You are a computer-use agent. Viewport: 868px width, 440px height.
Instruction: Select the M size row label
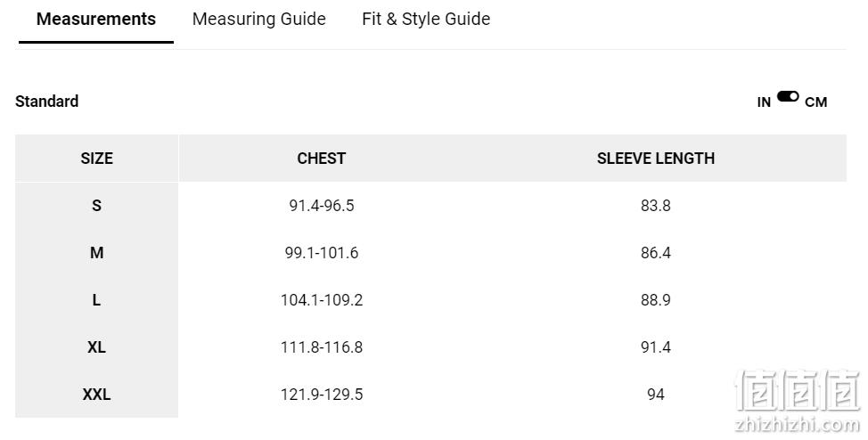pyautogui.click(x=97, y=253)
